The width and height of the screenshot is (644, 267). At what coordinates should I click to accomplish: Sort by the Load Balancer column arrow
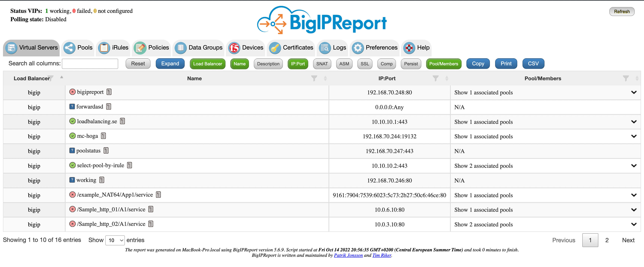[x=61, y=77]
